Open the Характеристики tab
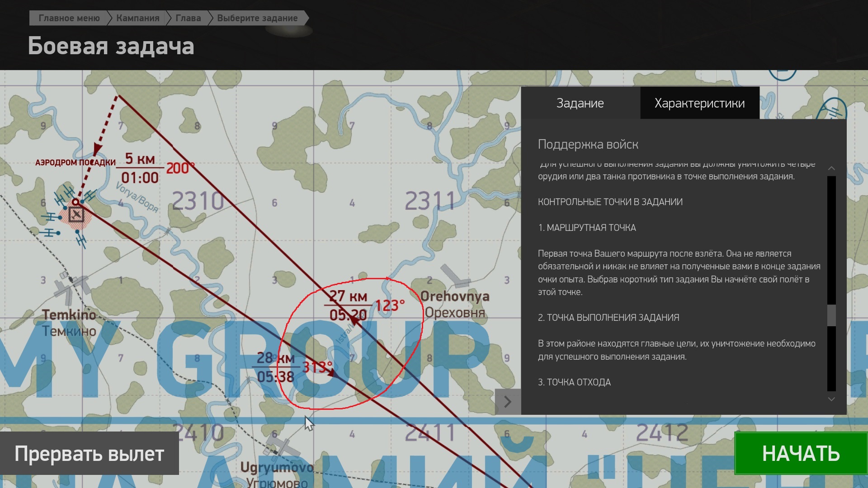 [699, 103]
